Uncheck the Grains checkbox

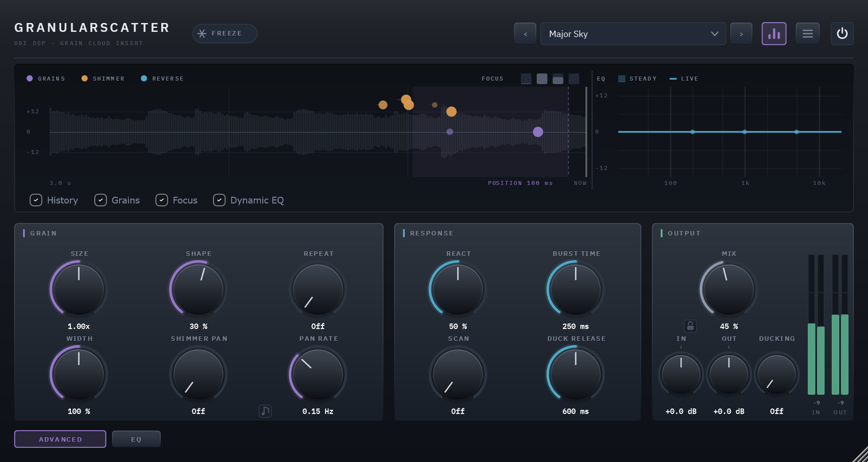pyautogui.click(x=101, y=200)
